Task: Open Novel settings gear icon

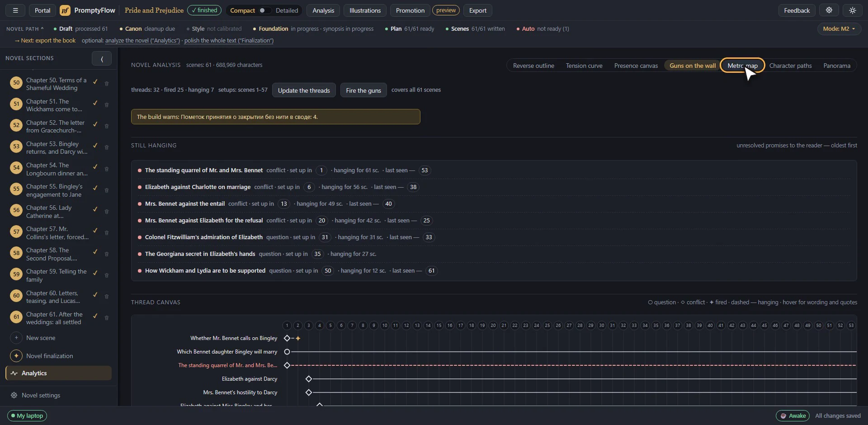Action: 14,395
